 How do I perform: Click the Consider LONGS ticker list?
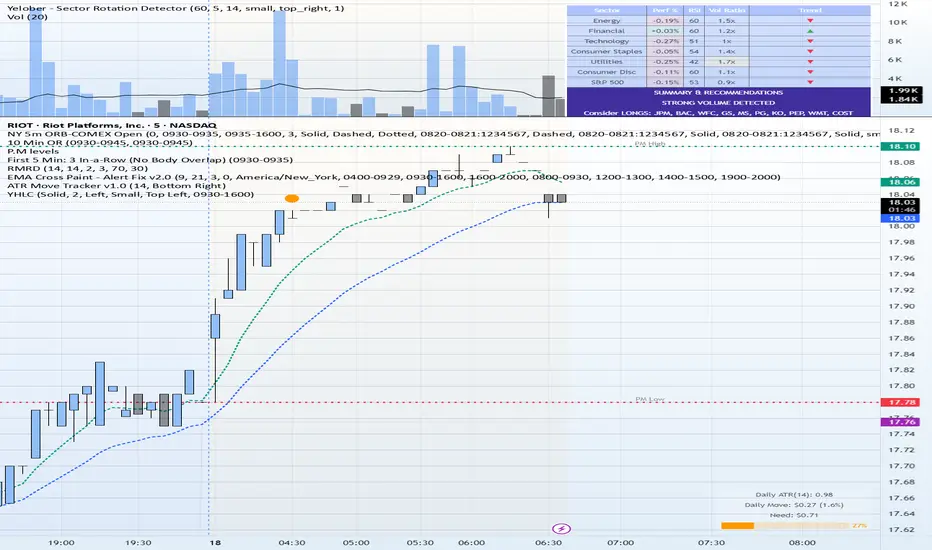point(718,113)
